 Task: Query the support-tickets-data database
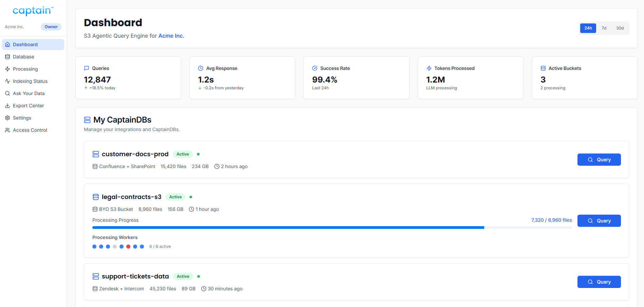(x=599, y=282)
